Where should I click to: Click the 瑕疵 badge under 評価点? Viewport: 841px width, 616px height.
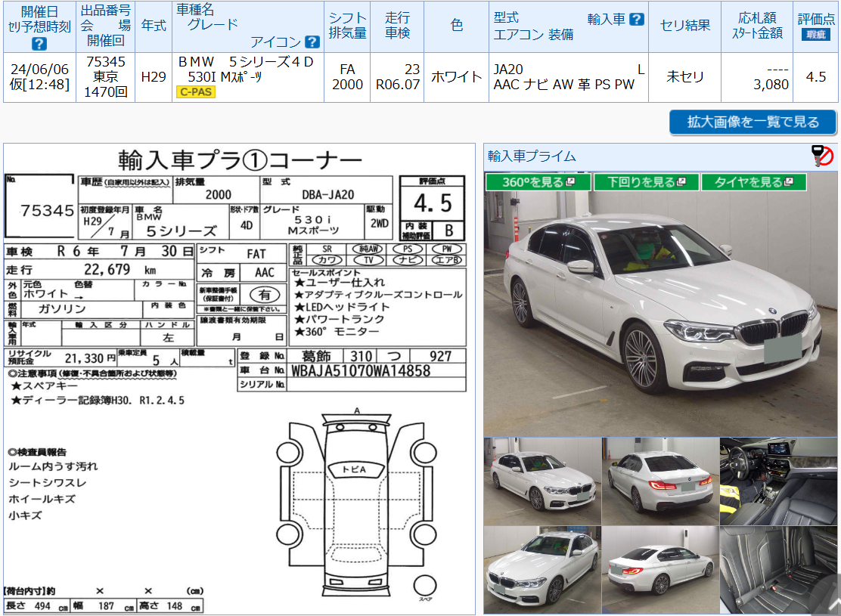pyautogui.click(x=815, y=35)
